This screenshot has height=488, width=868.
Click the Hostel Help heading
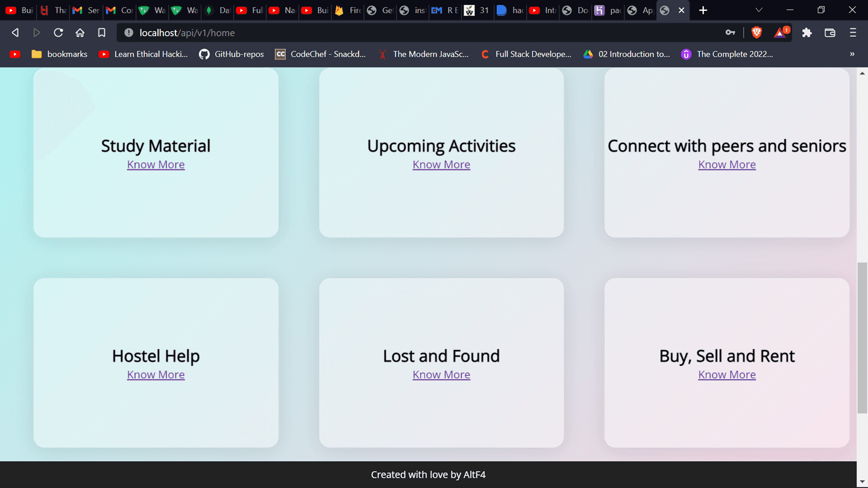coord(156,356)
